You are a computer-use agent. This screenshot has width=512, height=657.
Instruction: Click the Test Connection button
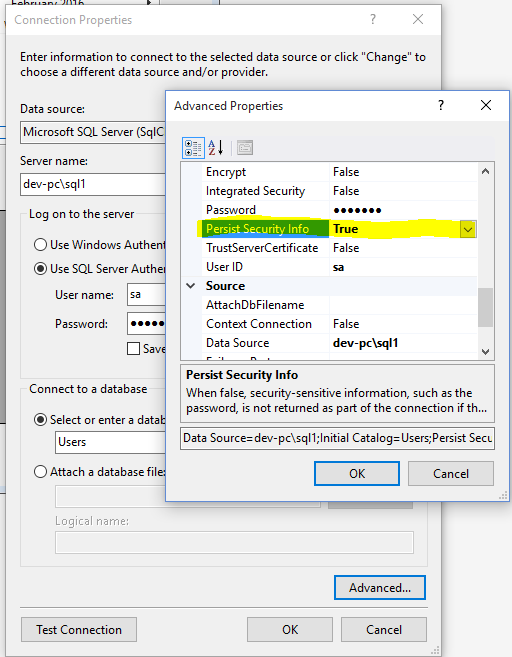point(79,629)
